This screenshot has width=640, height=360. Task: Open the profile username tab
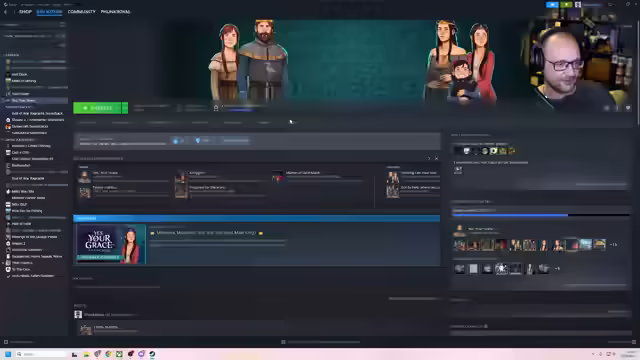coord(116,12)
